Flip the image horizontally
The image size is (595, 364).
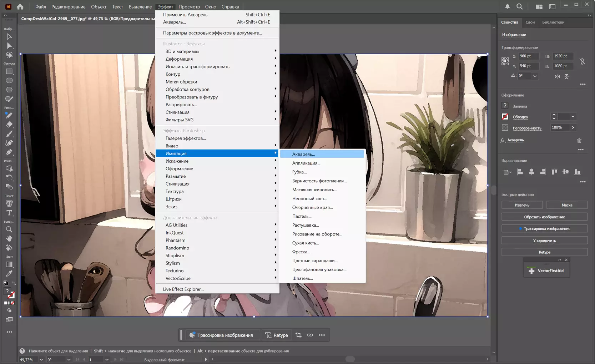557,76
